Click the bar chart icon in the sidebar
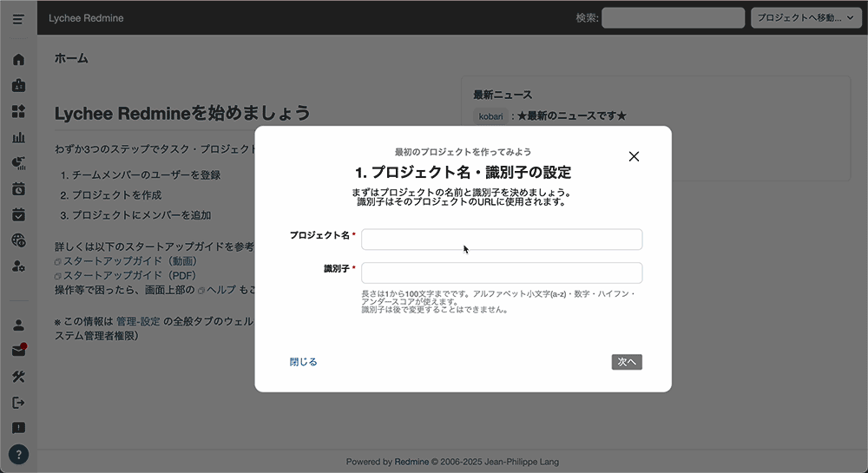The width and height of the screenshot is (868, 473). 18,137
